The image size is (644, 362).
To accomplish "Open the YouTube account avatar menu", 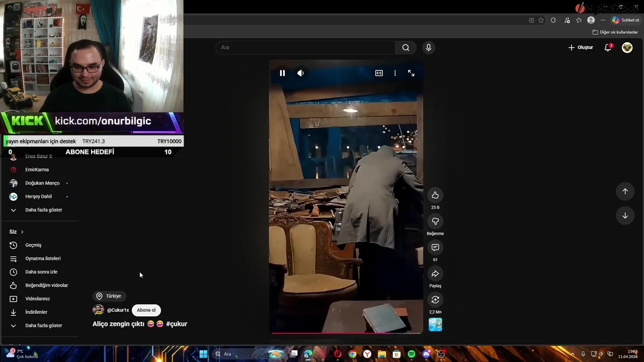I will [x=627, y=47].
